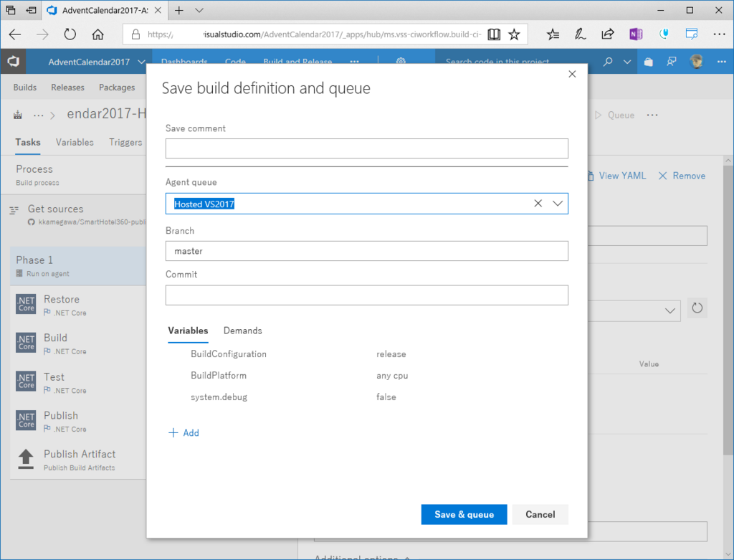Image resolution: width=734 pixels, height=560 pixels.
Task: Click the browser address bar URL
Action: click(x=314, y=34)
